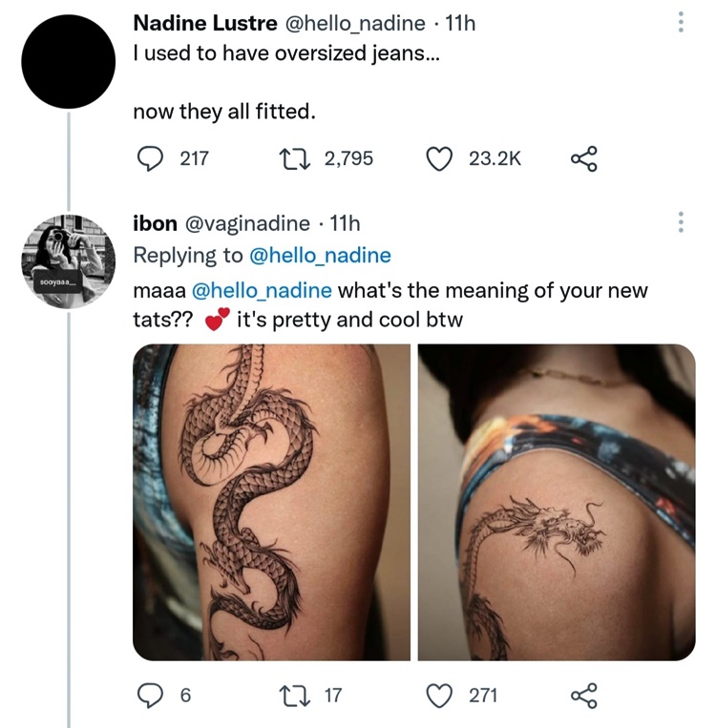Open more options for ibon's reply

tap(680, 223)
